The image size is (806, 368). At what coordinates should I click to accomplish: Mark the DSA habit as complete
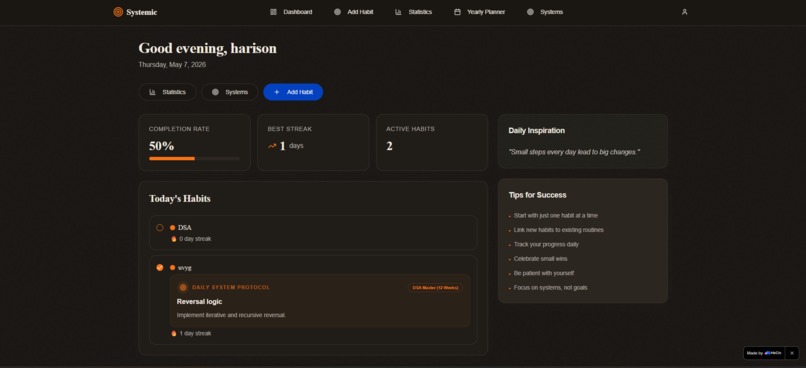[160, 228]
